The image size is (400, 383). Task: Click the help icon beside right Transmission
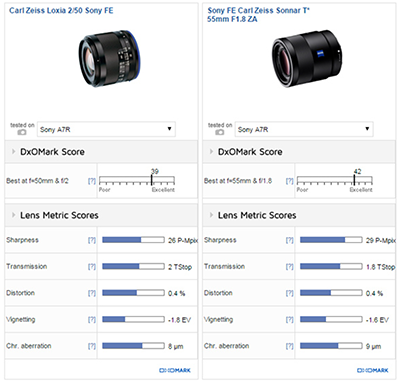coord(290,267)
